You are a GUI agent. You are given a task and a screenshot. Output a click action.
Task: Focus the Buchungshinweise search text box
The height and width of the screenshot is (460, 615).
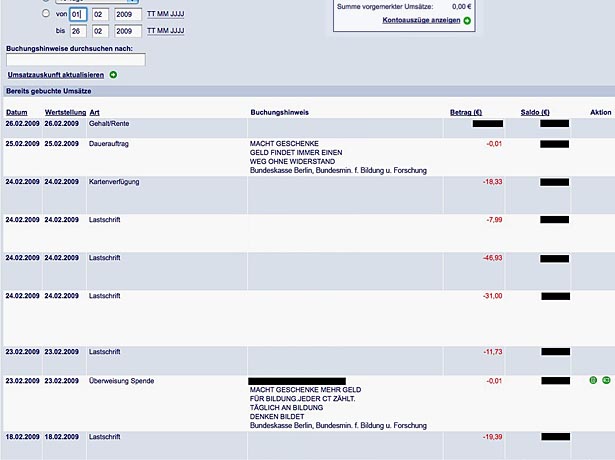tap(76, 60)
